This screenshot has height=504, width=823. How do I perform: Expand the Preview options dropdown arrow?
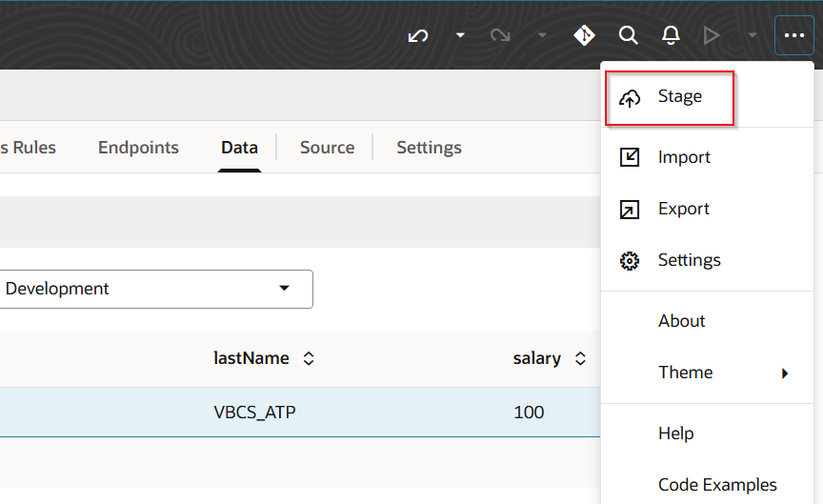coord(752,36)
